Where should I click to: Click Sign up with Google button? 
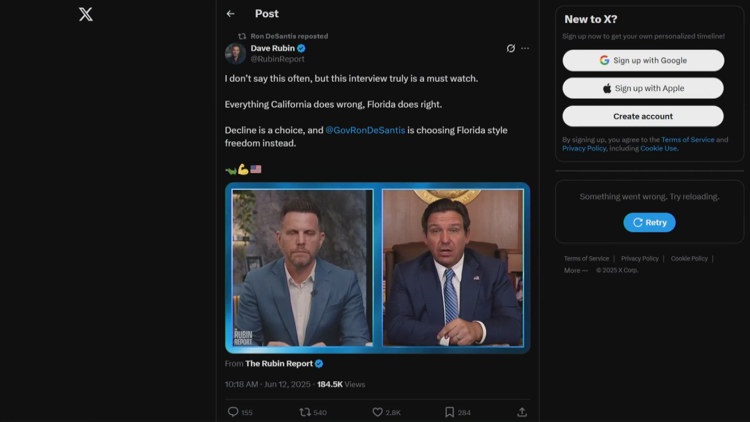pos(643,60)
